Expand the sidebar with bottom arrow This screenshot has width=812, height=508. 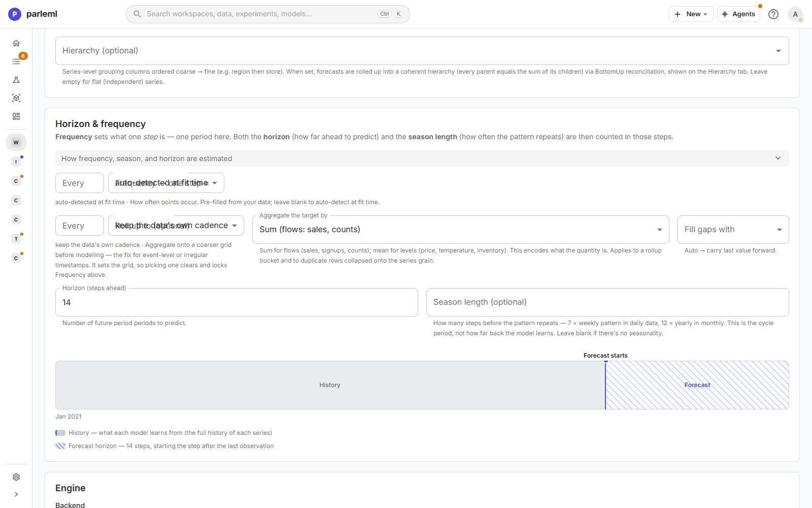[16, 494]
